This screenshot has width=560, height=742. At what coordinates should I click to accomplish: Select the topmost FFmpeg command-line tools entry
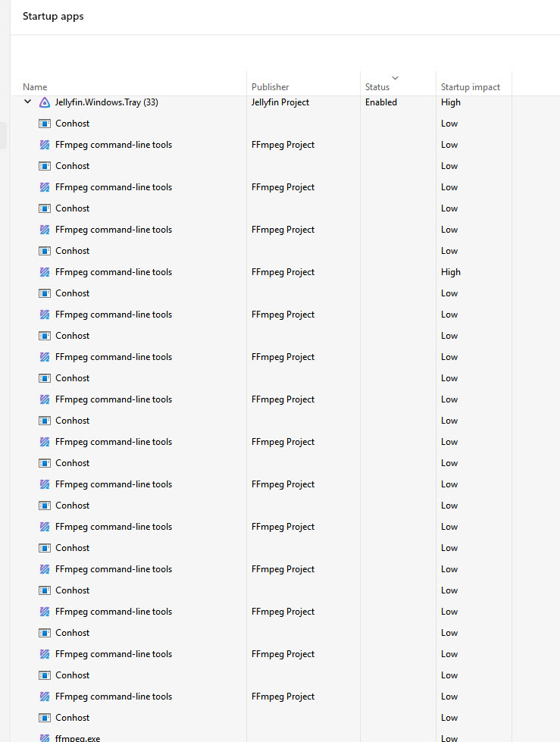click(114, 145)
